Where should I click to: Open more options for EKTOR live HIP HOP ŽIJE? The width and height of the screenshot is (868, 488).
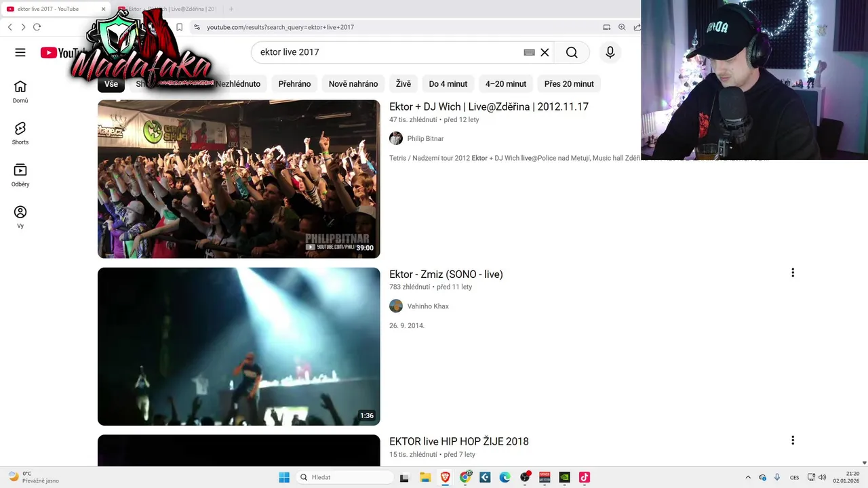tap(793, 440)
